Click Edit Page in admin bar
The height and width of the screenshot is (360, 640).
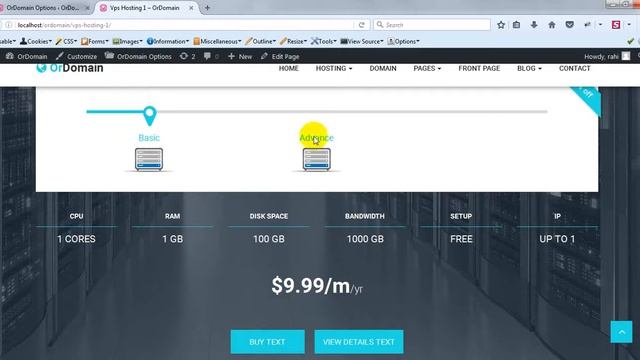tap(280, 56)
